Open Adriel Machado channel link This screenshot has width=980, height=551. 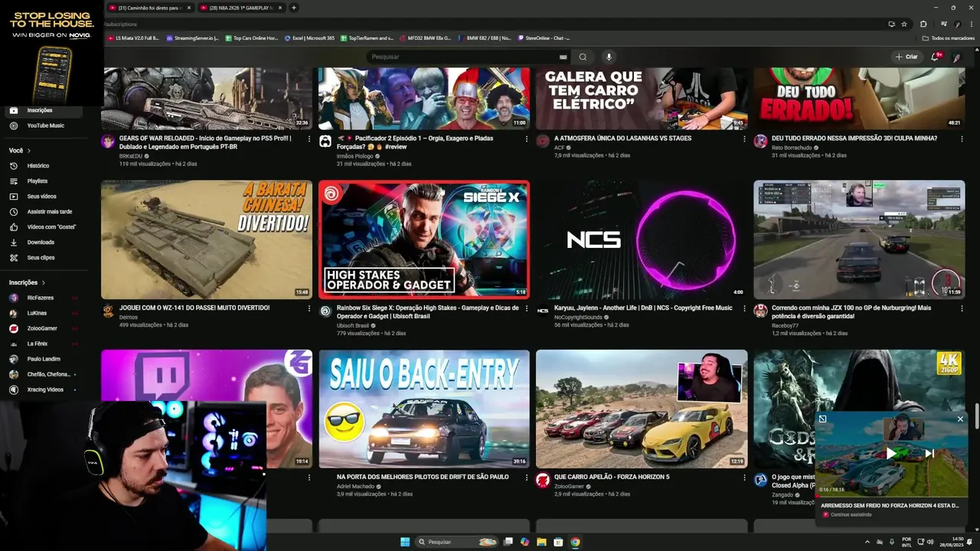pos(355,486)
